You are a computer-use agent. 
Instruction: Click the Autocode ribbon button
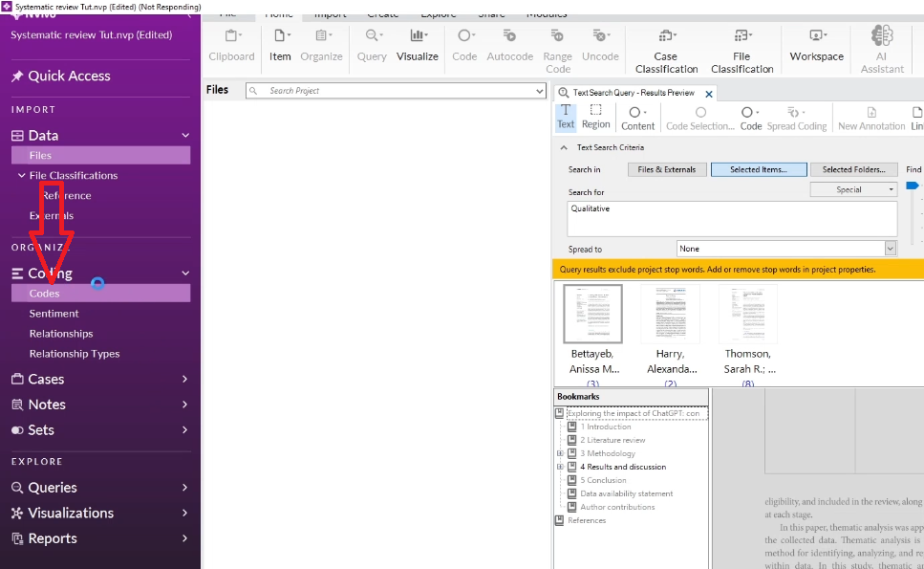coord(509,45)
